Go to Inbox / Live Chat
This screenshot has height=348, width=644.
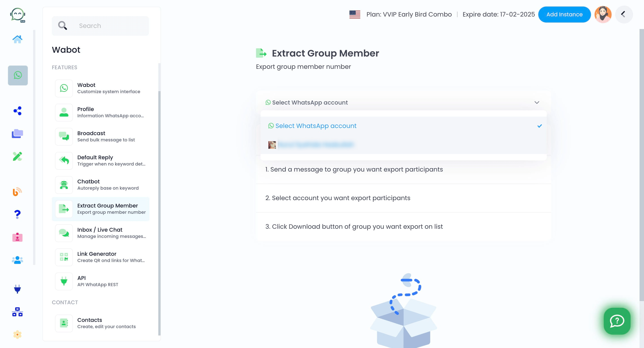(100, 233)
